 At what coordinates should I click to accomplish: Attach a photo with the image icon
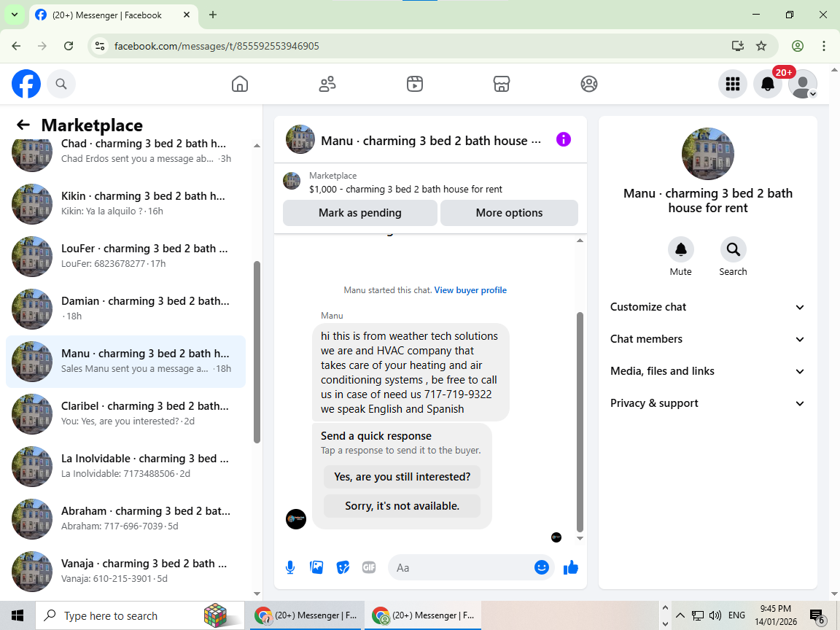316,567
